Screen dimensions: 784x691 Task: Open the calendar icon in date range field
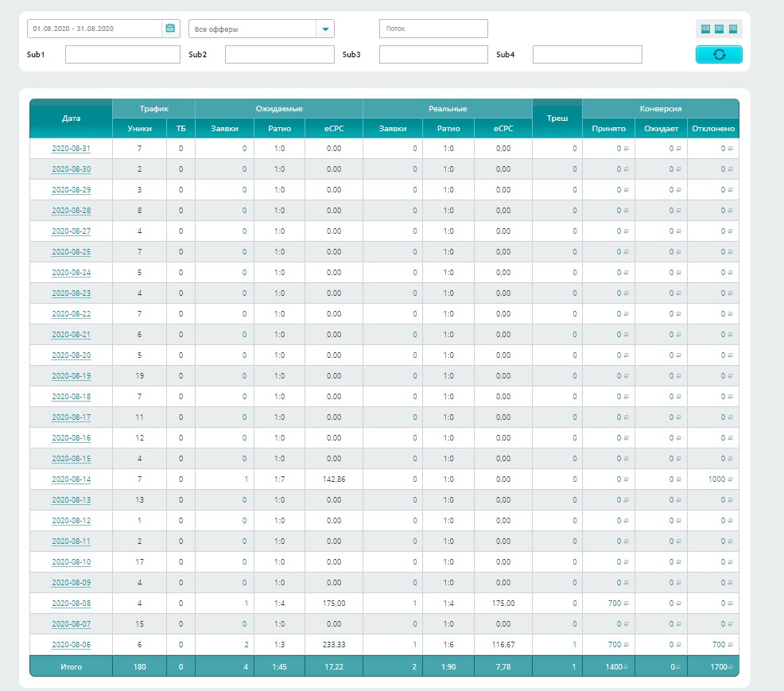point(170,29)
